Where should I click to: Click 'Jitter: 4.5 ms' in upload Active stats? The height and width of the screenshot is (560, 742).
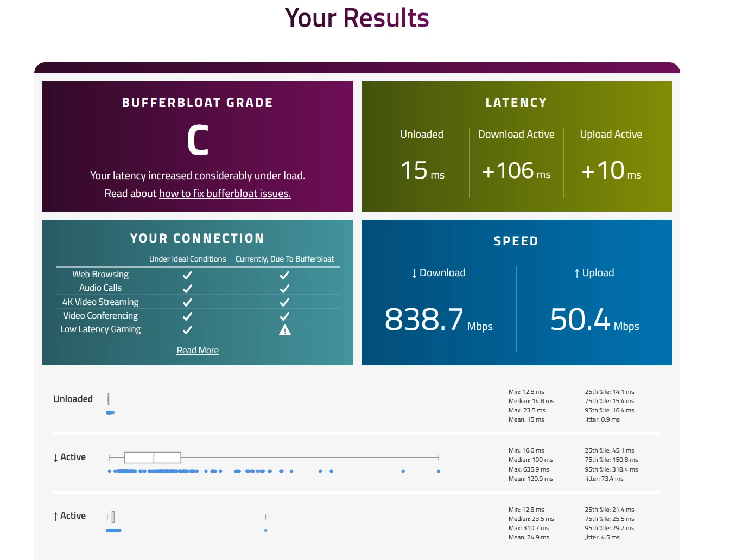tap(603, 537)
